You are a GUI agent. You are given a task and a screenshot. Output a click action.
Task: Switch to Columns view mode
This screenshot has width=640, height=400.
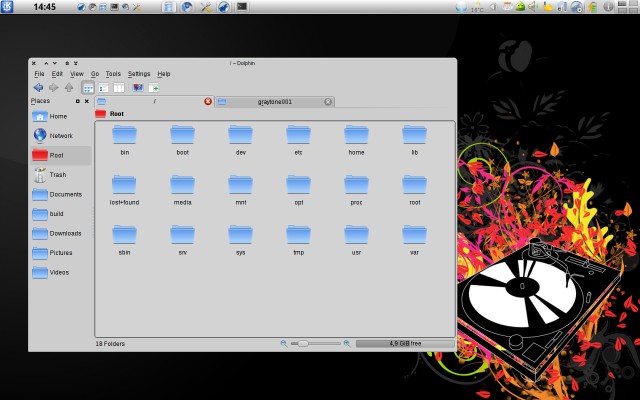pyautogui.click(x=119, y=87)
